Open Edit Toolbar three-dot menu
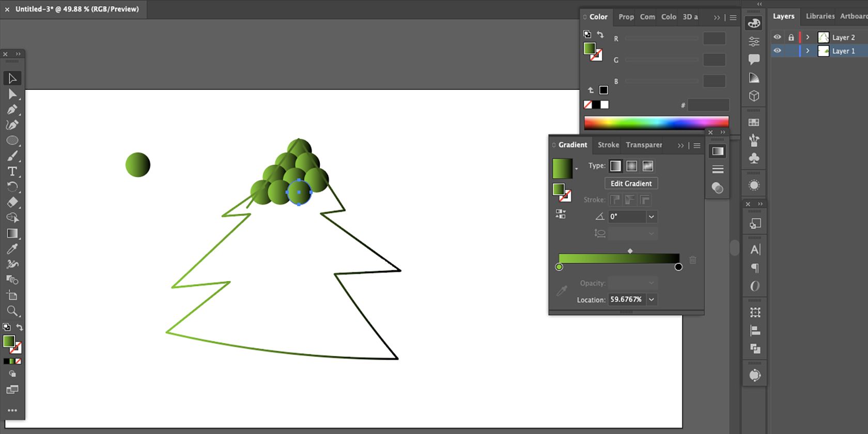Screen dimensions: 868x434 [x=12, y=410]
